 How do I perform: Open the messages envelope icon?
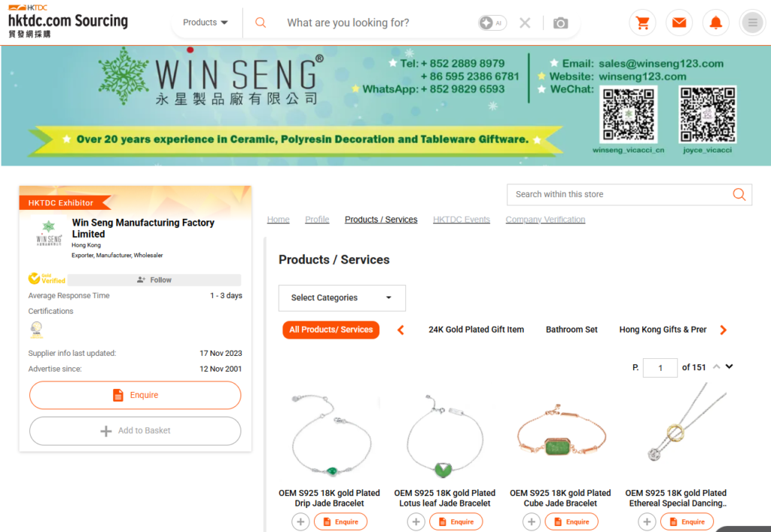point(679,23)
